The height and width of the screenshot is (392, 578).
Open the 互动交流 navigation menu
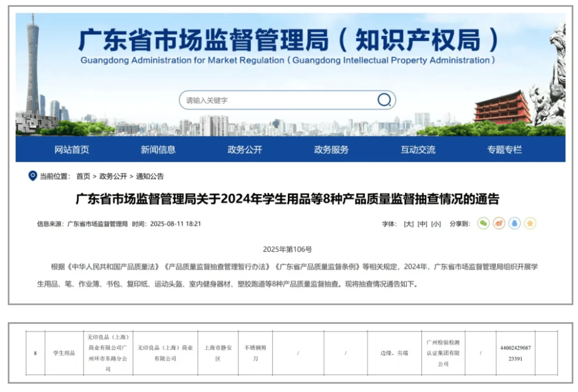pyautogui.click(x=419, y=150)
